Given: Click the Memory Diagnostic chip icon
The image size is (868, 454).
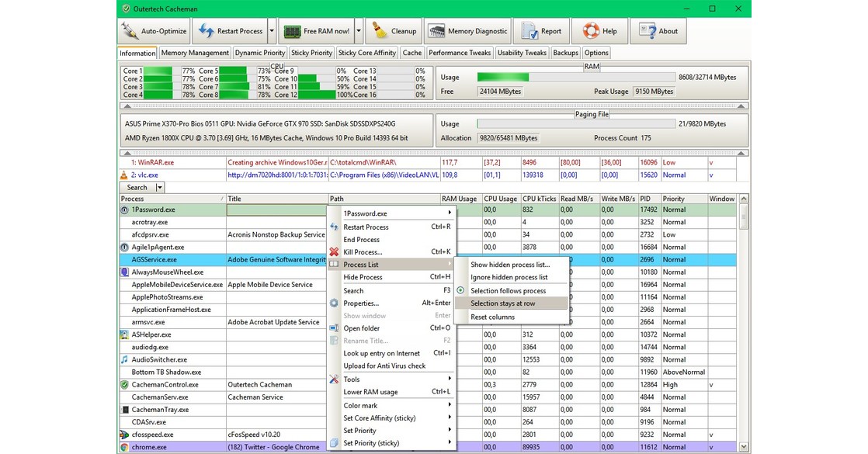Looking at the screenshot, I should point(436,32).
